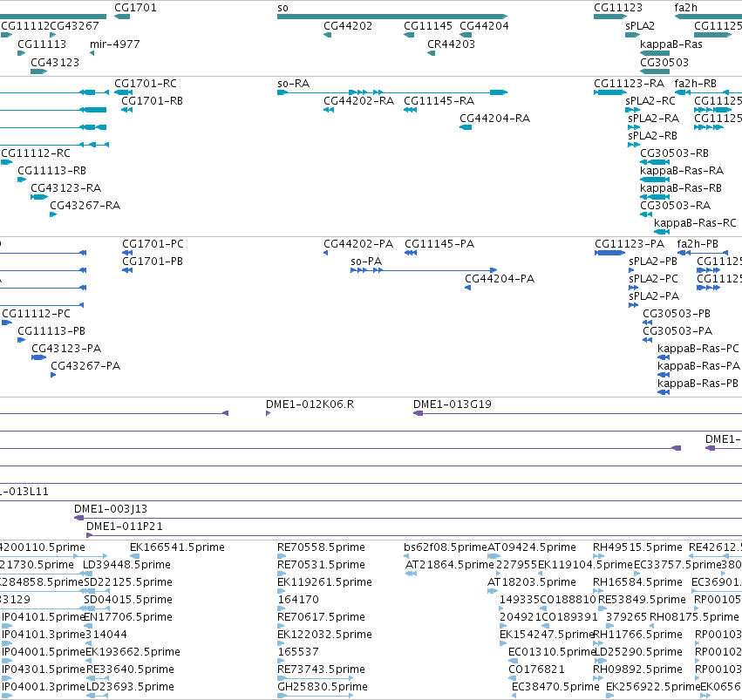742x700 pixels.
Task: Select the CG43123-PA protein label
Action: pyautogui.click(x=67, y=349)
